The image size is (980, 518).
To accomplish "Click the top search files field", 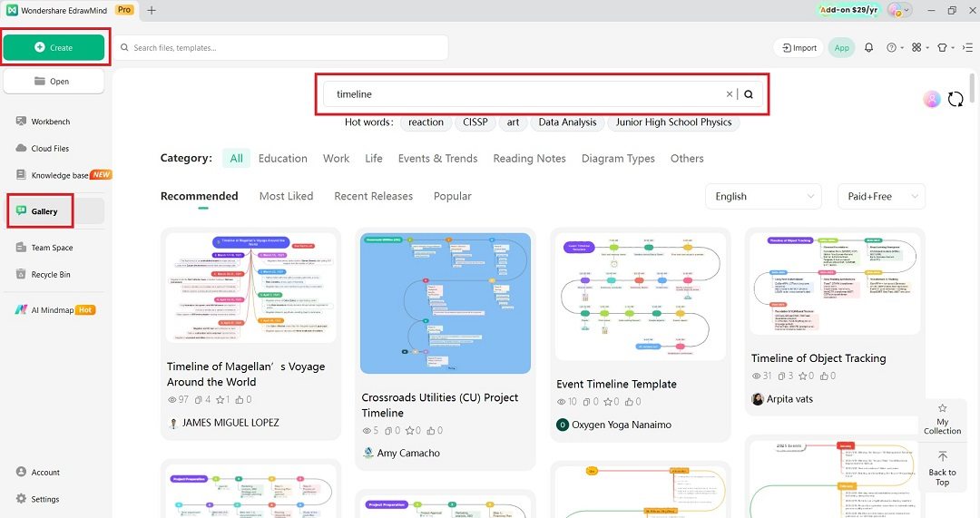I will 280,47.
